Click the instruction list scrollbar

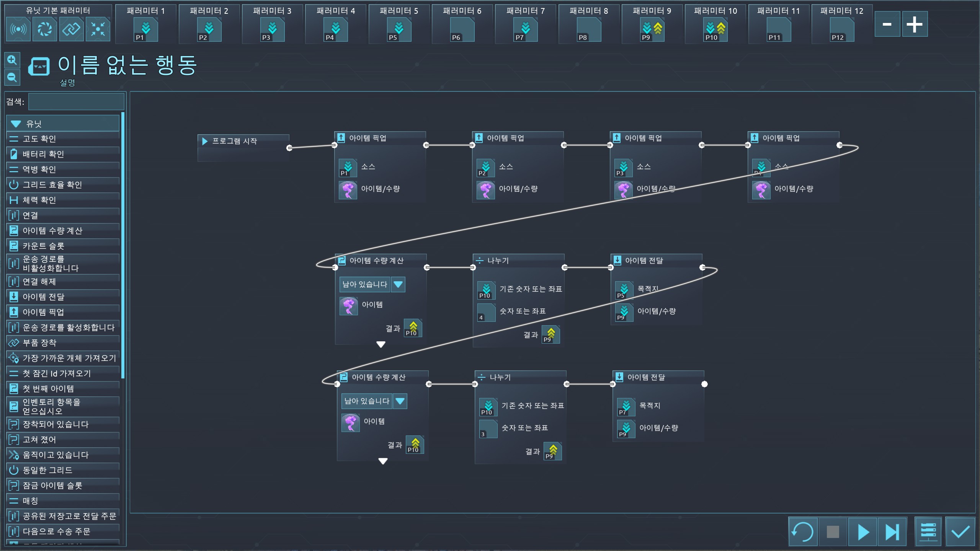point(123,245)
